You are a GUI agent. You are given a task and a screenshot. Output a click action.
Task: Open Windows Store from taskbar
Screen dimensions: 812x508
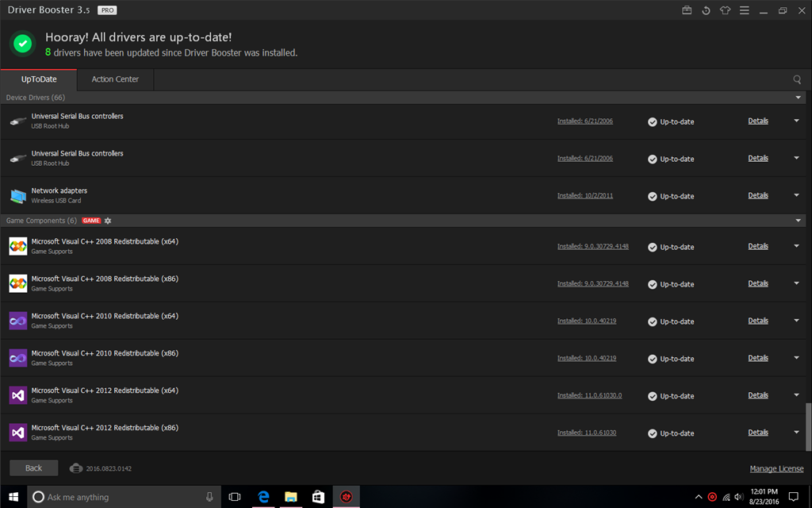(318, 497)
